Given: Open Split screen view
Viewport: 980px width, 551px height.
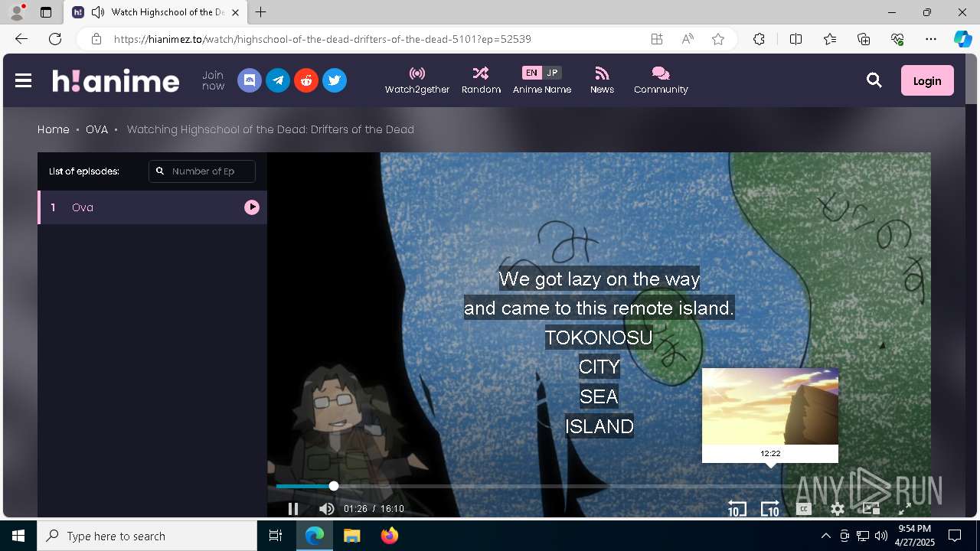Looking at the screenshot, I should coord(795,39).
